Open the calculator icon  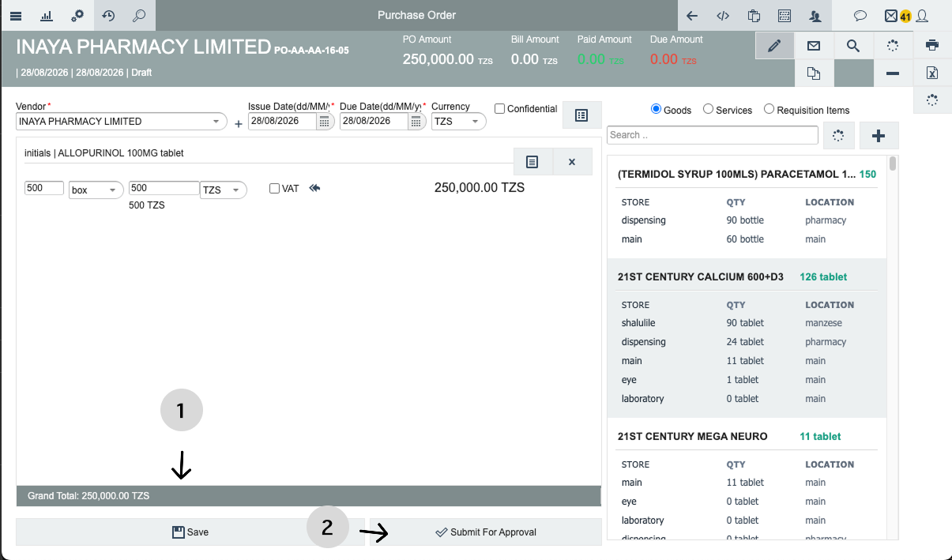pyautogui.click(x=785, y=15)
